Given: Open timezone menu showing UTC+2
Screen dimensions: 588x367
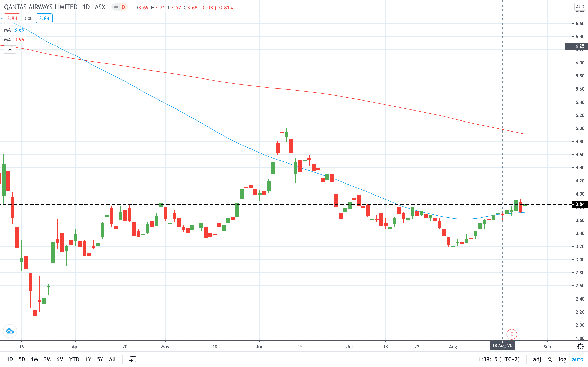Looking at the screenshot, I should pos(497,359).
